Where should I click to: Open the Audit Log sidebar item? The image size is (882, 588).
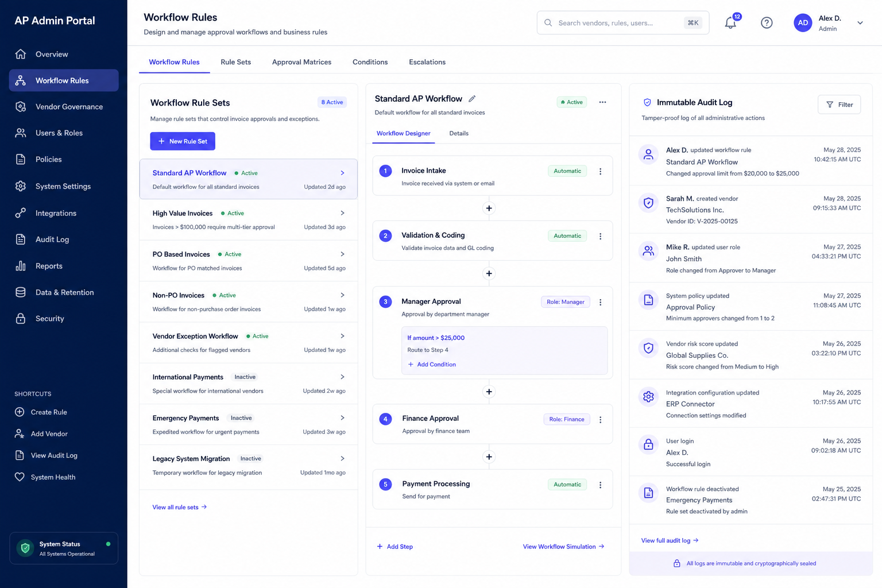(64, 239)
